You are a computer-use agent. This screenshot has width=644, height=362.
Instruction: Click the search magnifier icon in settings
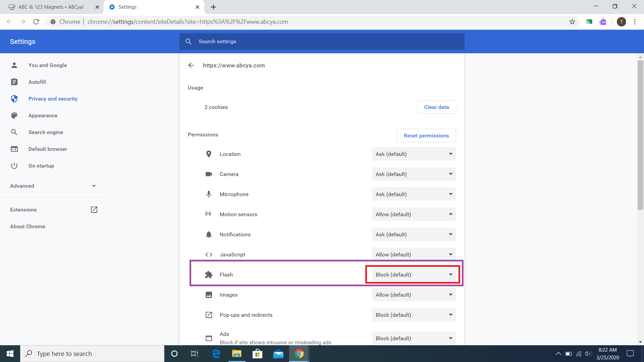pos(189,42)
